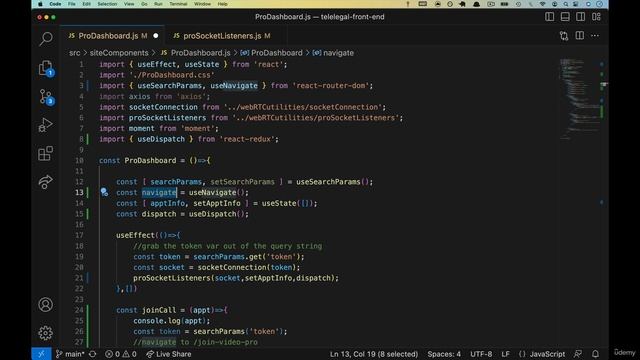
Task: Split the editor to the right
Action: point(580,36)
